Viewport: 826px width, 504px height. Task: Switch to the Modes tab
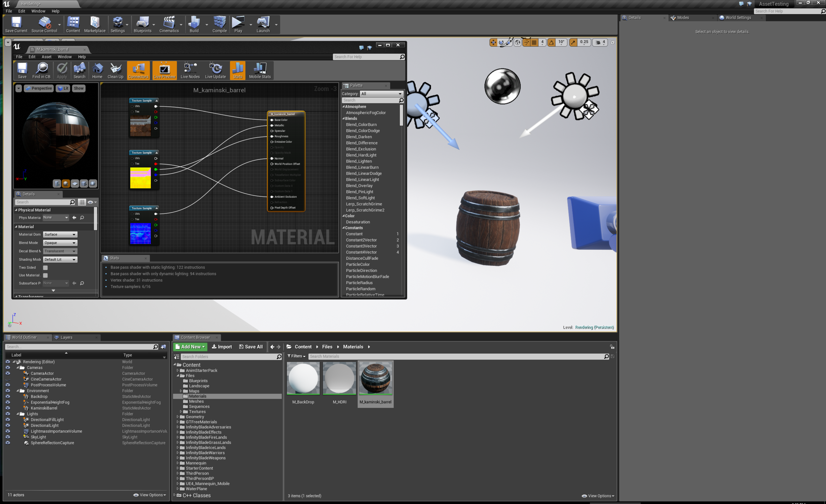coord(683,18)
